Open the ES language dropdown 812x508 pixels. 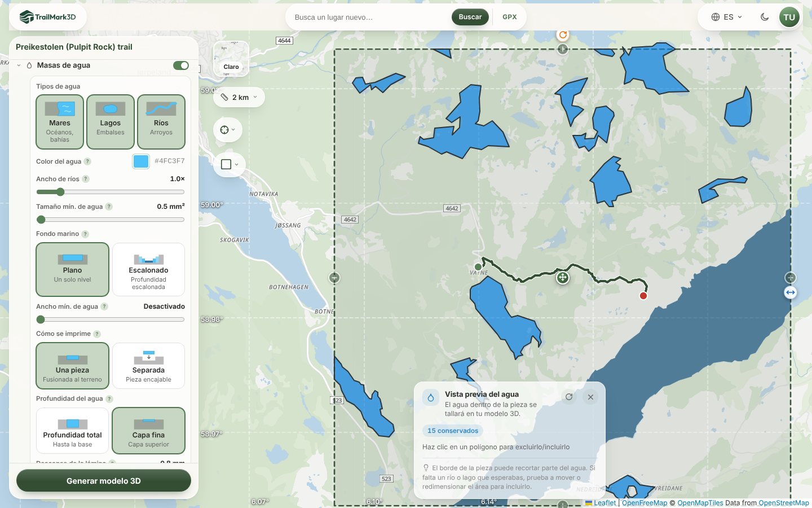(x=726, y=17)
